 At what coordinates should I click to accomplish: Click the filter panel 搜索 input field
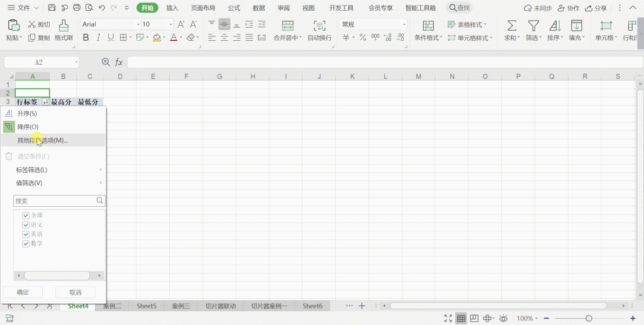click(x=59, y=201)
